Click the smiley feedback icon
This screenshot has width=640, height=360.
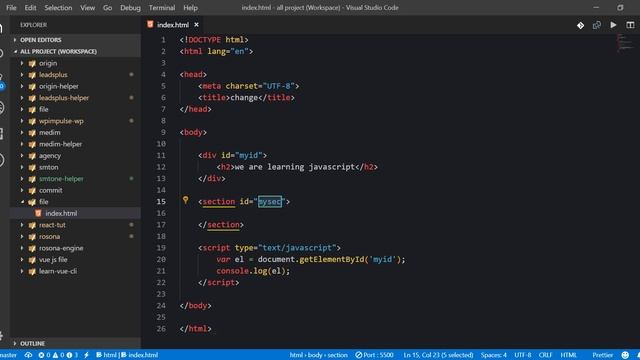click(625, 355)
